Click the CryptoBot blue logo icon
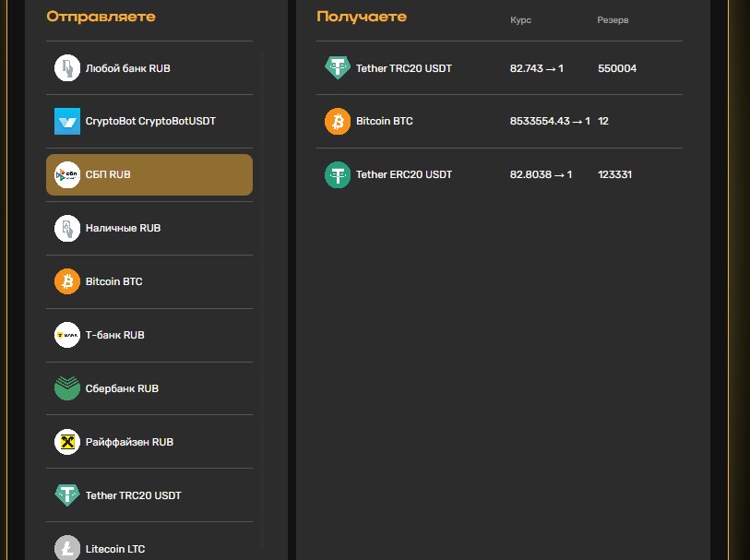Image resolution: width=750 pixels, height=560 pixels. 67,121
